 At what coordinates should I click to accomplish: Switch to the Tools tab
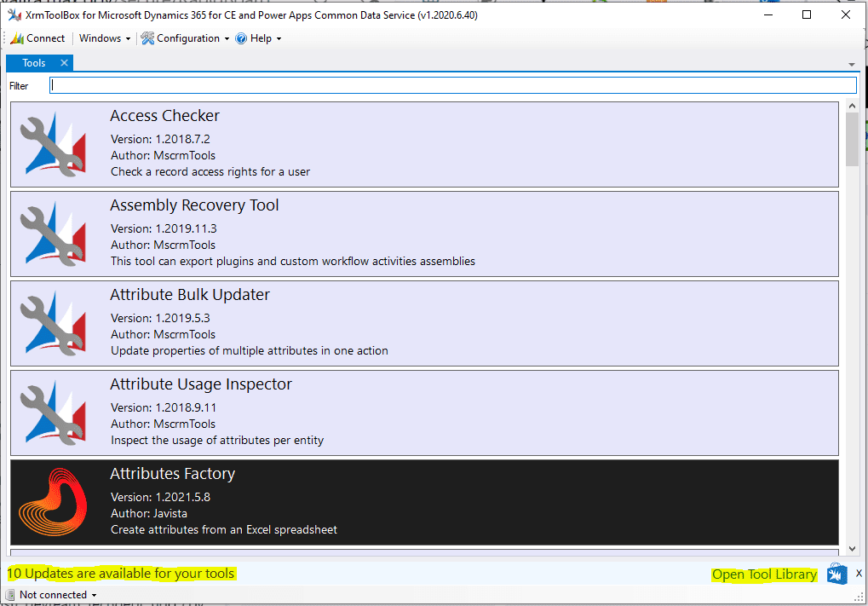32,62
